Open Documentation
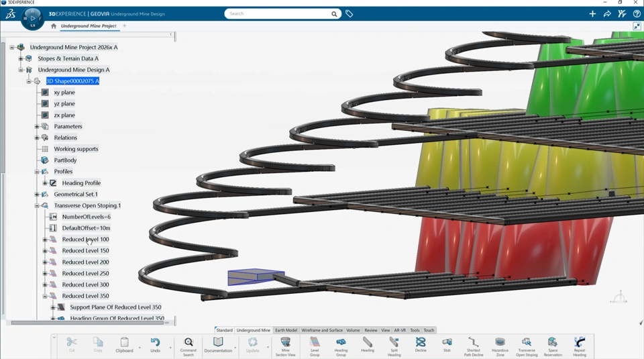 [x=218, y=345]
